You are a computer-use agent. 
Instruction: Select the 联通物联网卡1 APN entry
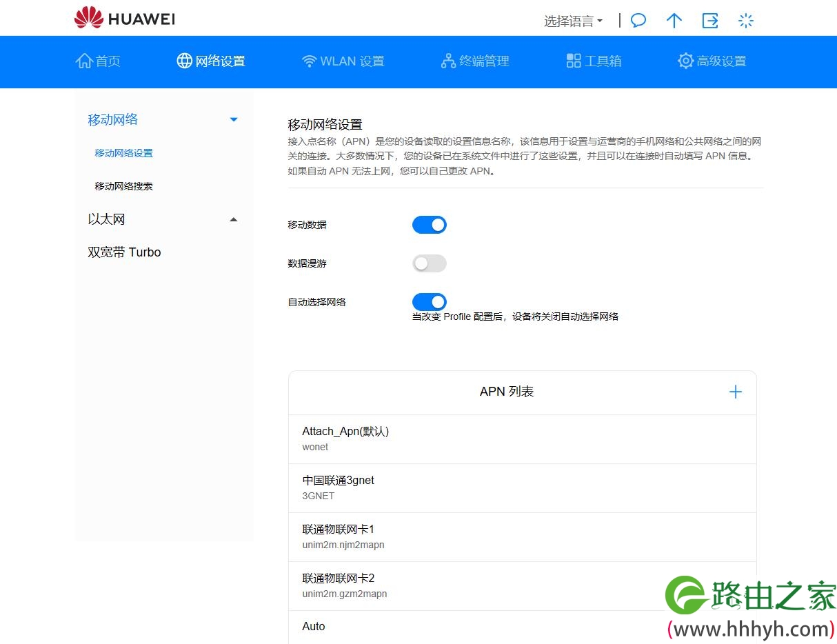tap(523, 537)
